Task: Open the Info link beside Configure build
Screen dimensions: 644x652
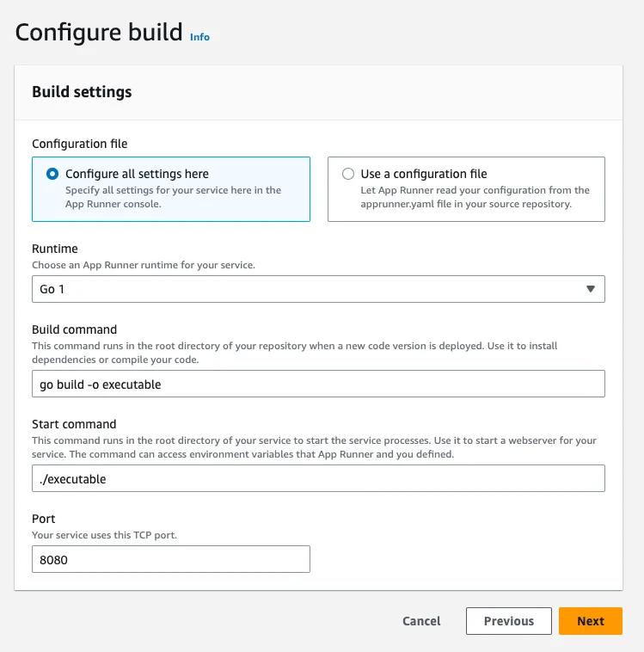Action: [x=199, y=37]
